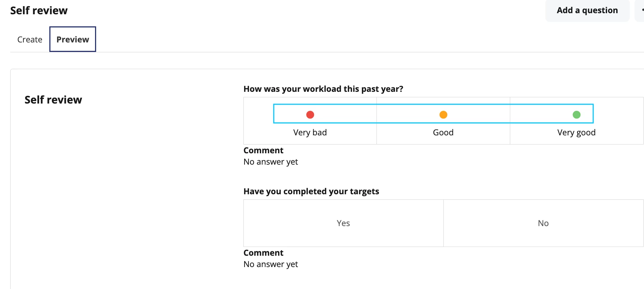Click the Comment label under targets question
The image size is (644, 289).
pyautogui.click(x=263, y=253)
